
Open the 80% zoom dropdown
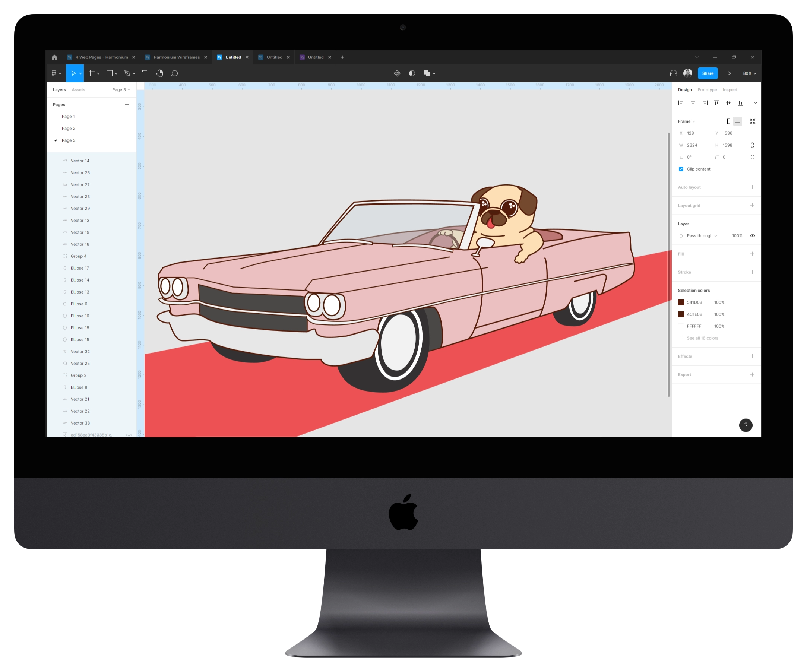click(749, 73)
